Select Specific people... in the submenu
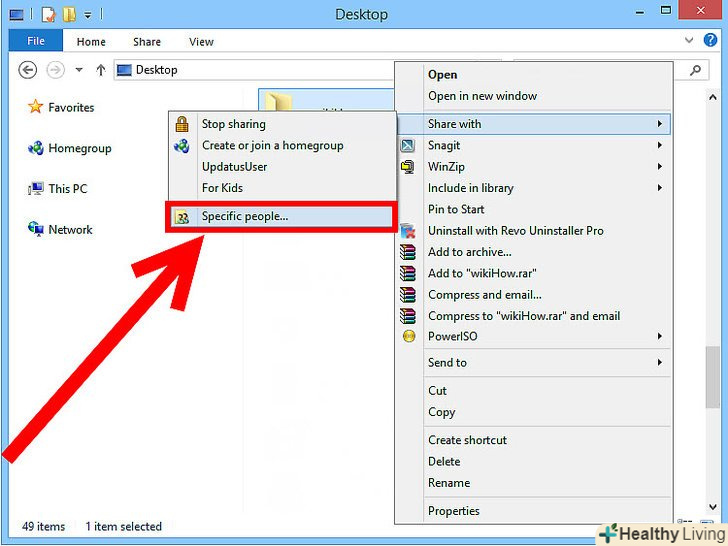Image resolution: width=728 pixels, height=546 pixels. [x=281, y=216]
